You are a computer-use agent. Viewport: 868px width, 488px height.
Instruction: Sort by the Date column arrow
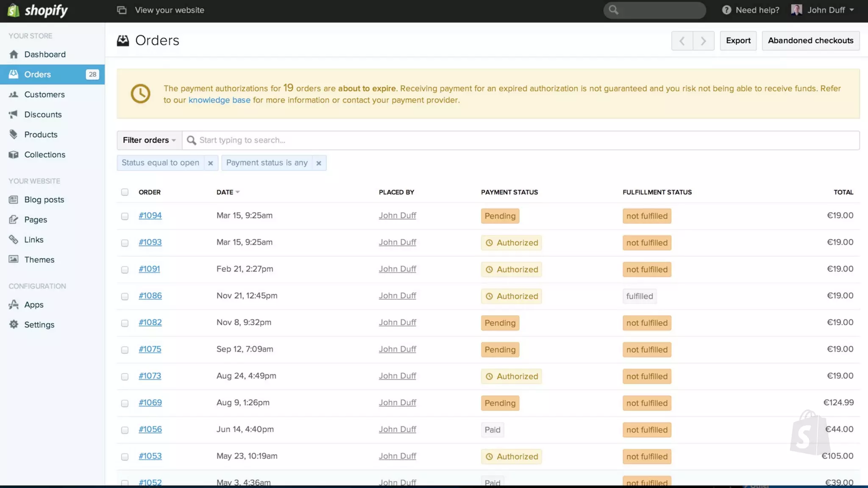point(238,192)
